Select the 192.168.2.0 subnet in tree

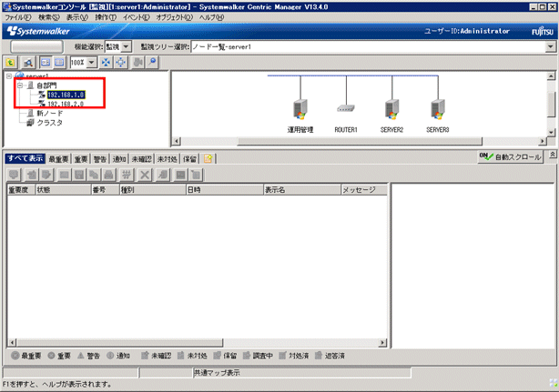pos(65,104)
